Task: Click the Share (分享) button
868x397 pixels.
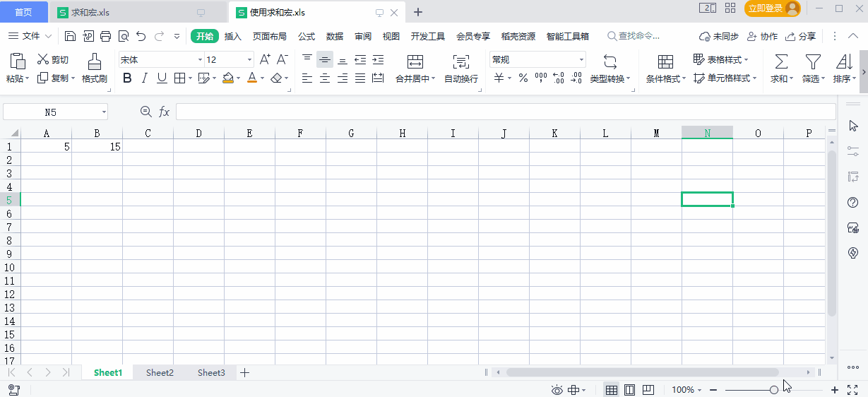Action: [x=801, y=37]
